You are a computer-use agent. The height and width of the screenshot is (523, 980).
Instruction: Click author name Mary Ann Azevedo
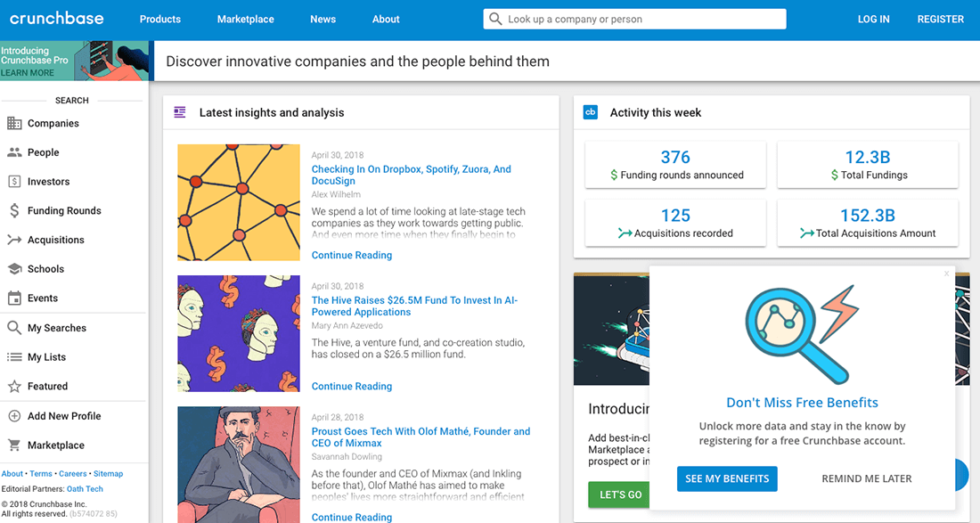tap(347, 325)
